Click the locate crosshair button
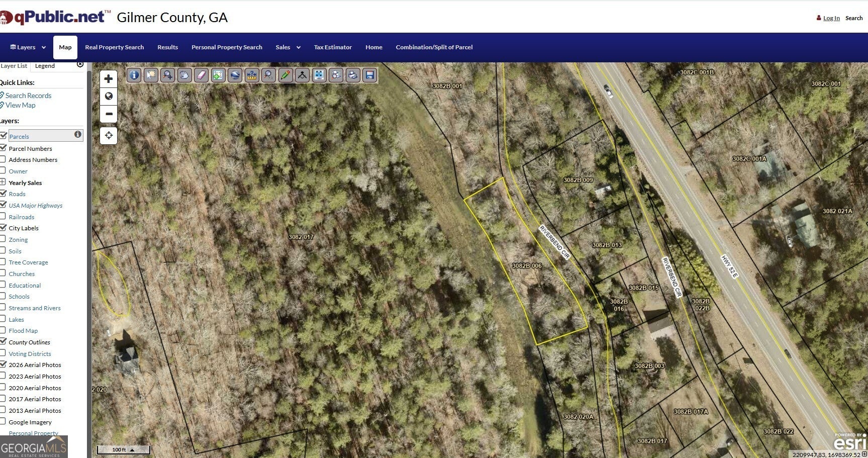This screenshot has width=868, height=458. click(109, 135)
